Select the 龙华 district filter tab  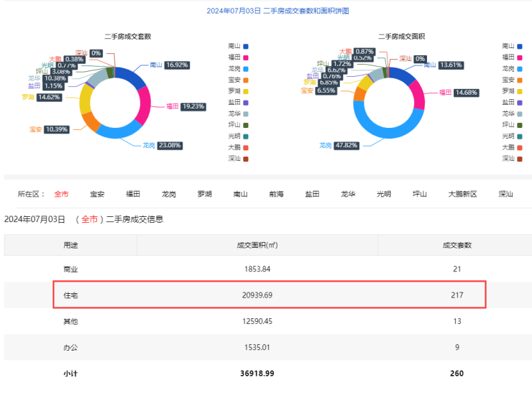pyautogui.click(x=349, y=194)
